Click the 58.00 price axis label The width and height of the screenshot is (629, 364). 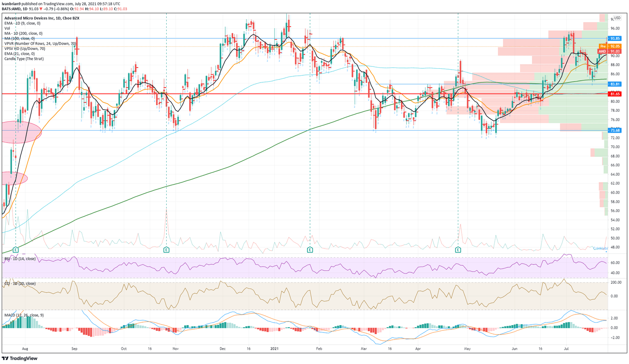(x=615, y=201)
